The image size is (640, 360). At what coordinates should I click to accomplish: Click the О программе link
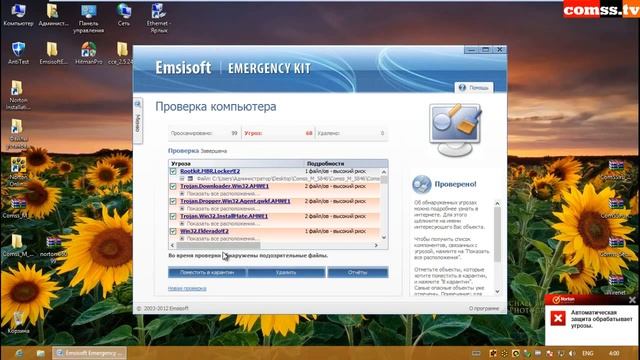[x=484, y=309]
